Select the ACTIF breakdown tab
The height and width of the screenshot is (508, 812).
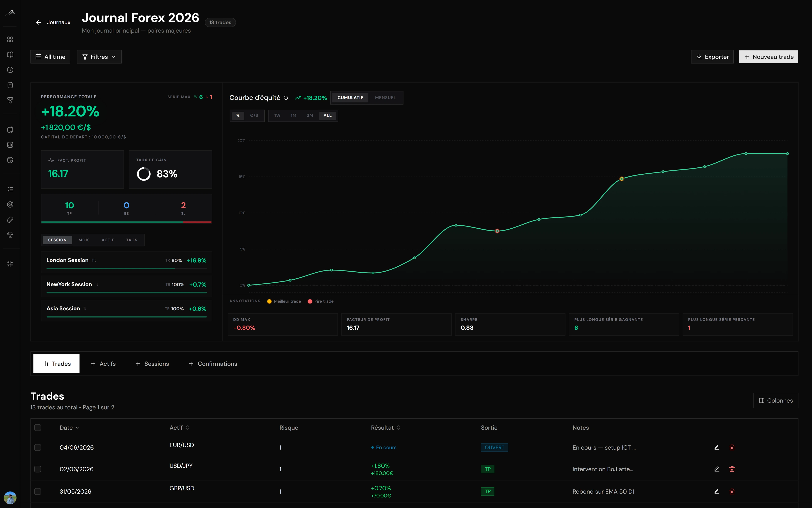[108, 240]
